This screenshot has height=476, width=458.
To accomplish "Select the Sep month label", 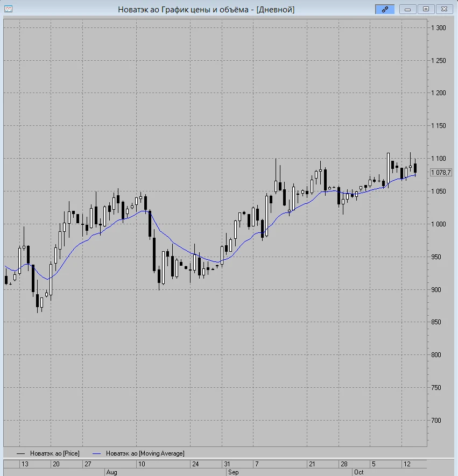I will (233, 472).
